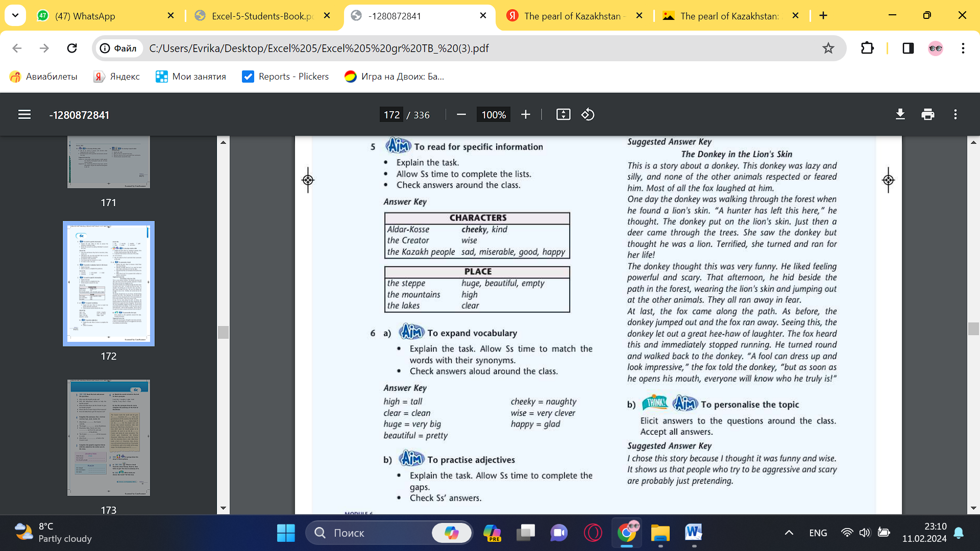
Task: Bookmark this page with star icon
Action: point(828,48)
